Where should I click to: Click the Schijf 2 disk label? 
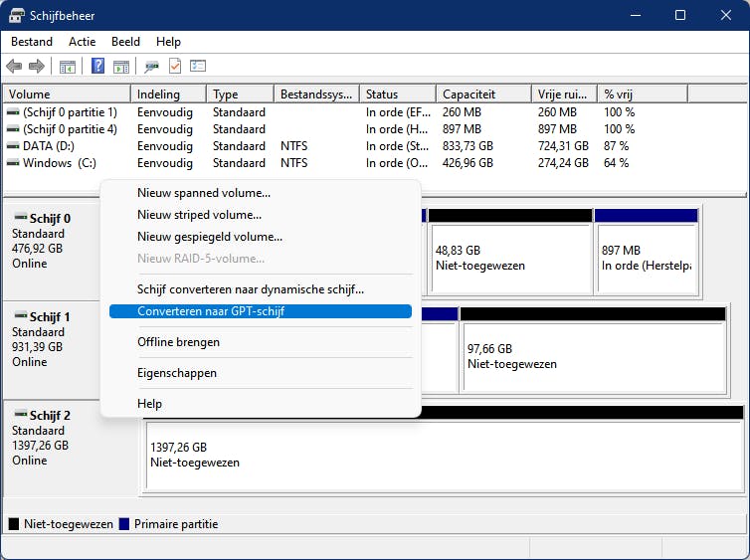tap(50, 416)
